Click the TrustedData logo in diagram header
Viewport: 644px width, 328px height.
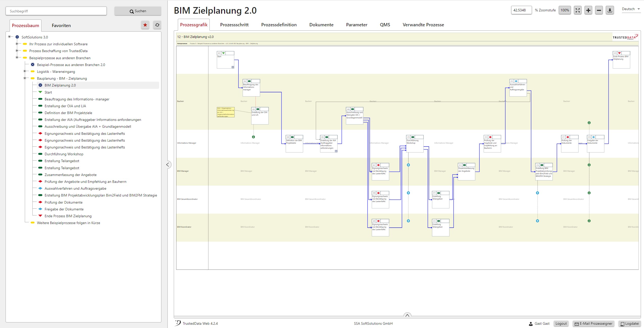coord(625,37)
